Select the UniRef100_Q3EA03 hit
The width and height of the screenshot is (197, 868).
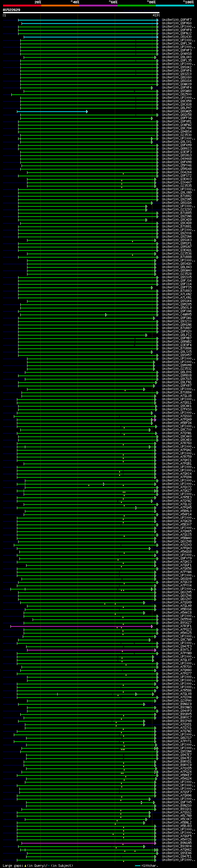pos(177,179)
